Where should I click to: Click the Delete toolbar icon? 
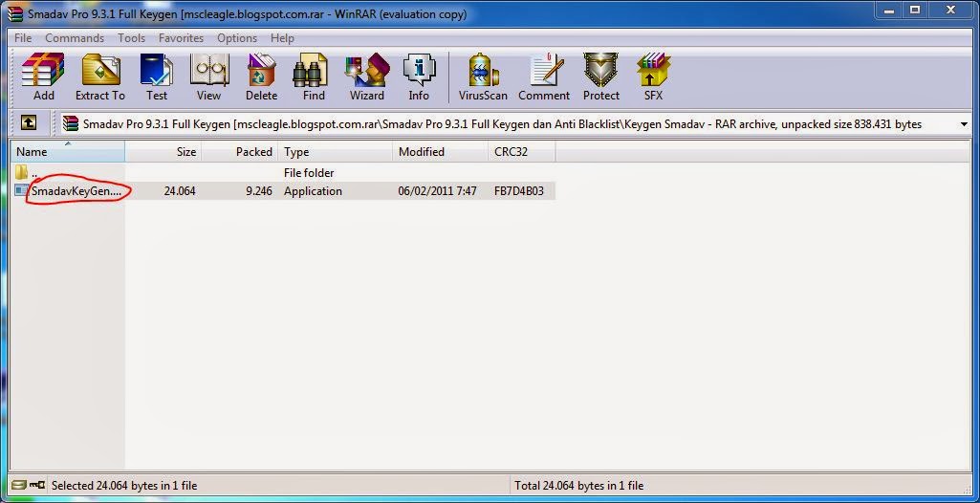tap(261, 77)
